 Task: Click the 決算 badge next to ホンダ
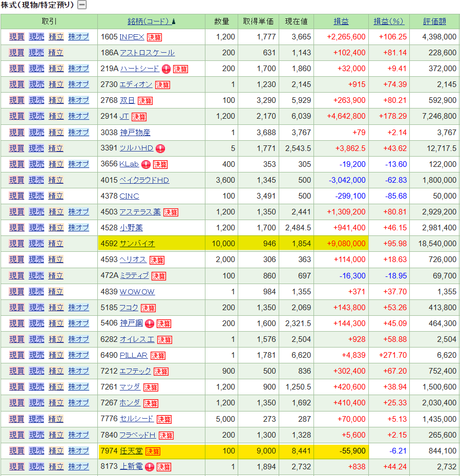coord(151,403)
